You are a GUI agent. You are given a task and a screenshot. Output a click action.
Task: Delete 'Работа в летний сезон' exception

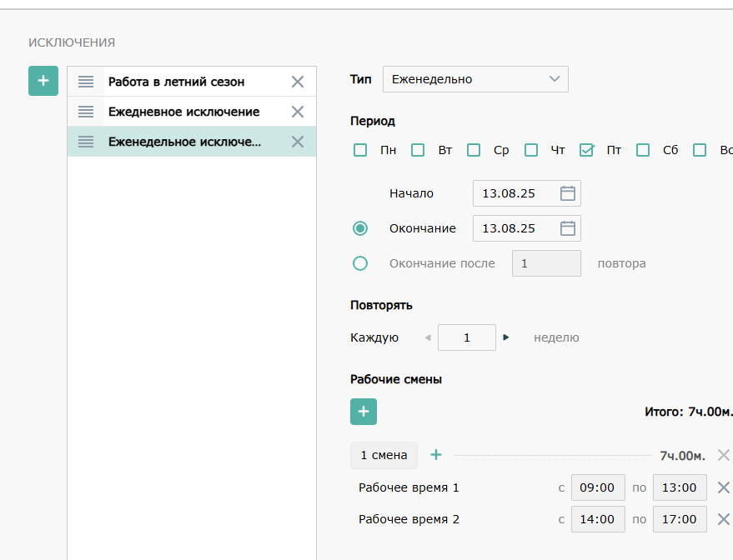coord(298,82)
